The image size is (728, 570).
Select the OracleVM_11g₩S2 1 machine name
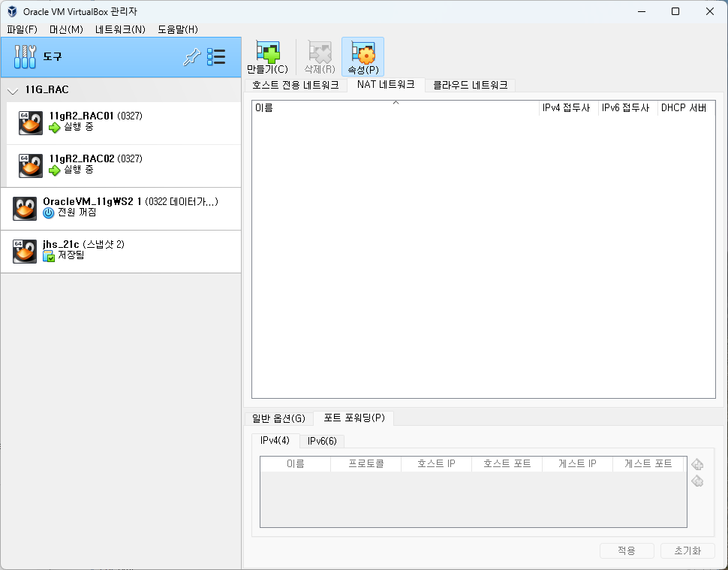click(92, 201)
